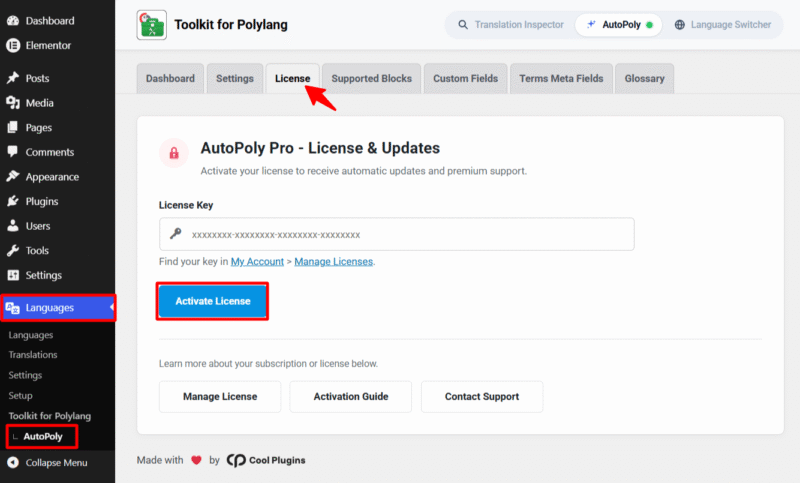Click the pink lock icon beside heading
The image size is (800, 483).
point(174,152)
